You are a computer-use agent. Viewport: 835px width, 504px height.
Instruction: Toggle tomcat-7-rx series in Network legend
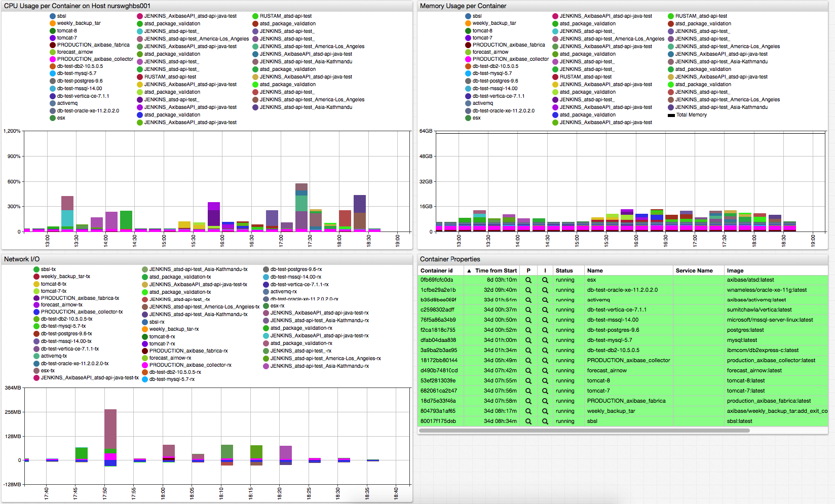[x=162, y=344]
